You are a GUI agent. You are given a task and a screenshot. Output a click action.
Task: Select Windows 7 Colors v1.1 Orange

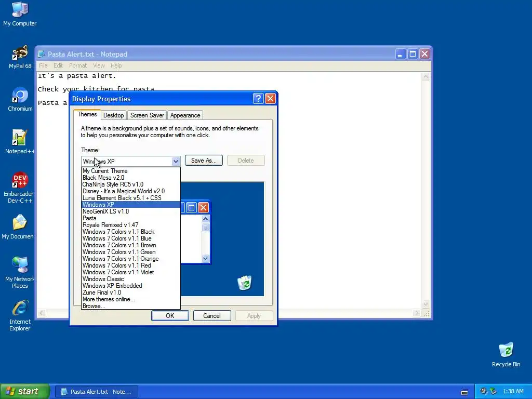131,259
